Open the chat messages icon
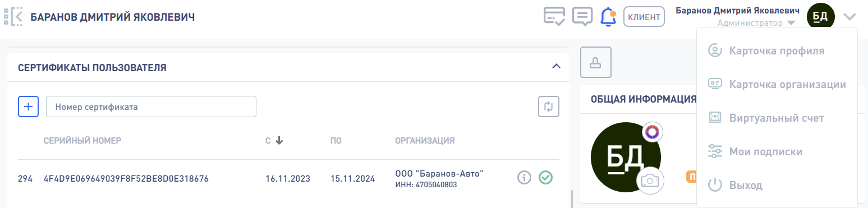868x208 pixels. 582,16
